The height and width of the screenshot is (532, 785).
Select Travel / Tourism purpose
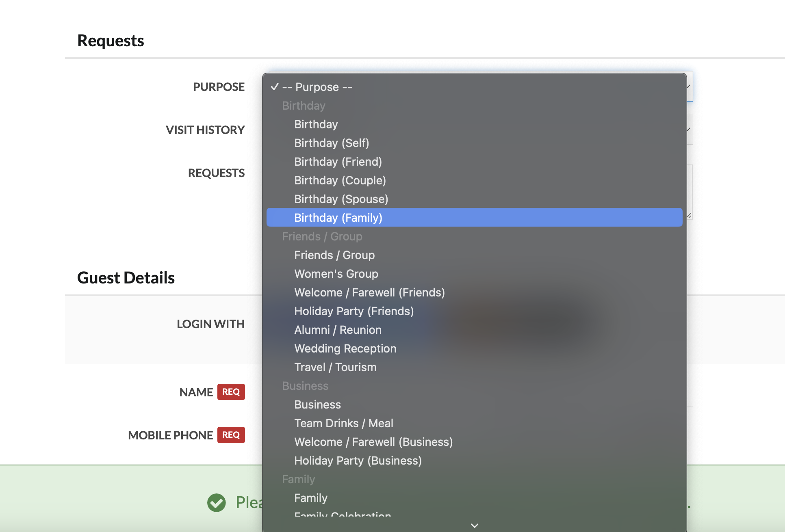335,367
